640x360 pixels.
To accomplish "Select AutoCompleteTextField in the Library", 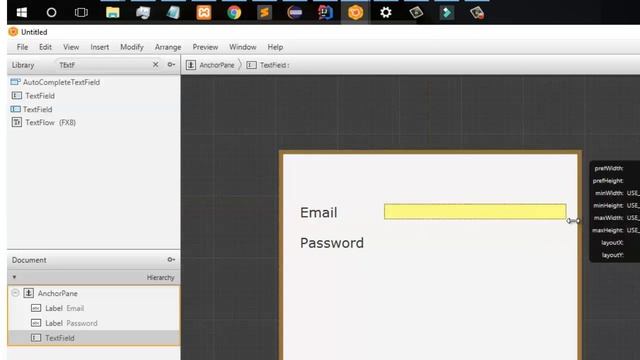I will tap(61, 82).
